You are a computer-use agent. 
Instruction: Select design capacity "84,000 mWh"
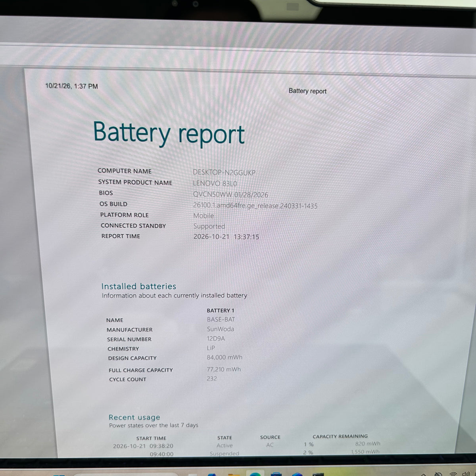[x=225, y=357]
